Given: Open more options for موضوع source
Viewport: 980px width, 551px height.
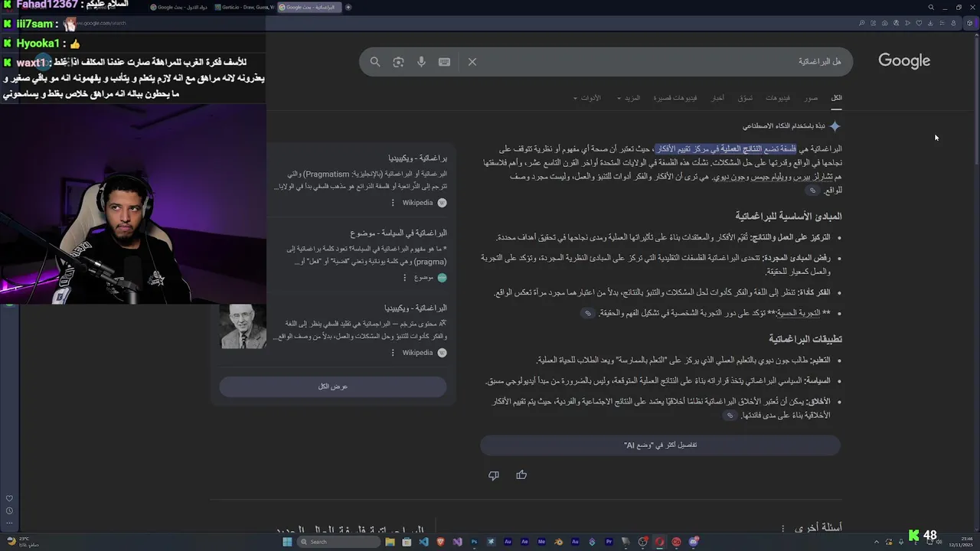Looking at the screenshot, I should (x=404, y=278).
